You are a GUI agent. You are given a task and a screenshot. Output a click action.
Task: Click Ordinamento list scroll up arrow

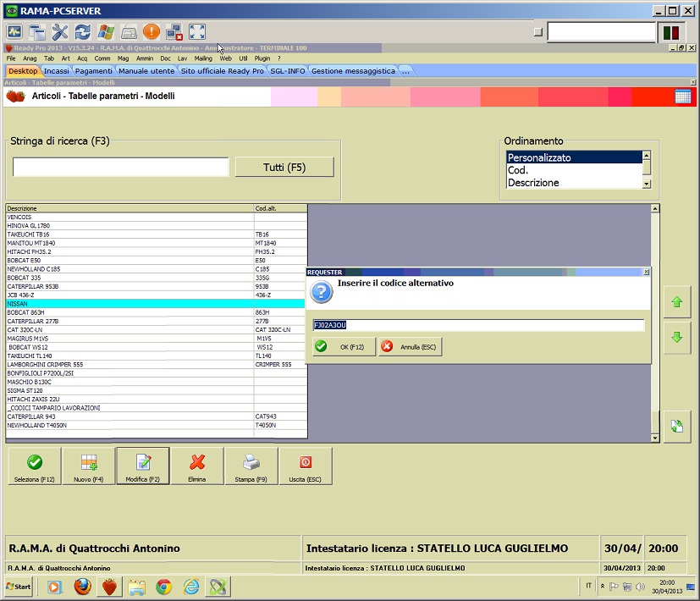pos(647,156)
